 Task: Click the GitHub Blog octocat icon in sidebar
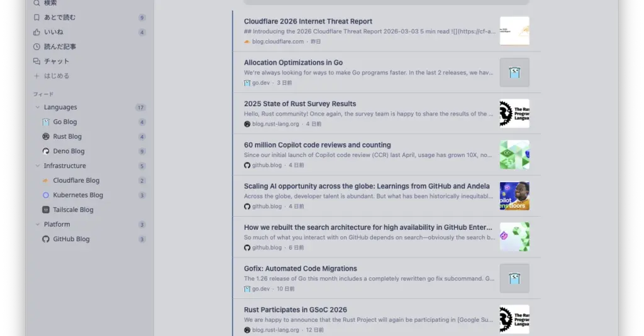(46, 239)
